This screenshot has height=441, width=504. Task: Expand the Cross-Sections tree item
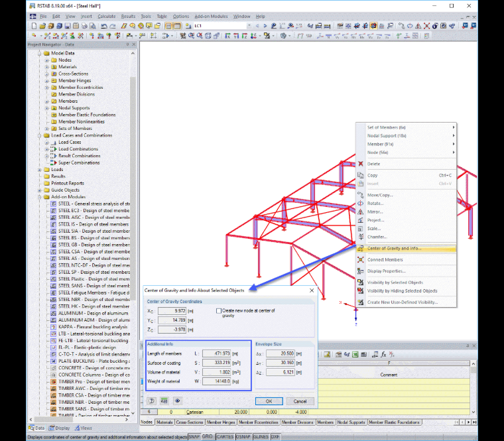(x=47, y=74)
